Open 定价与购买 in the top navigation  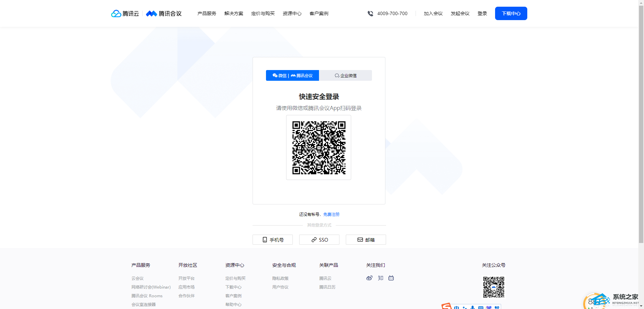263,13
